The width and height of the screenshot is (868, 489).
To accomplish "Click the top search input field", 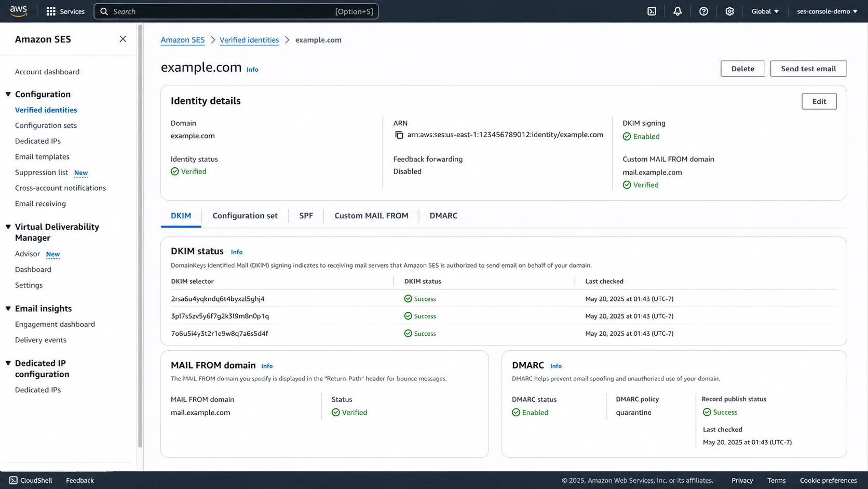I will tap(236, 11).
